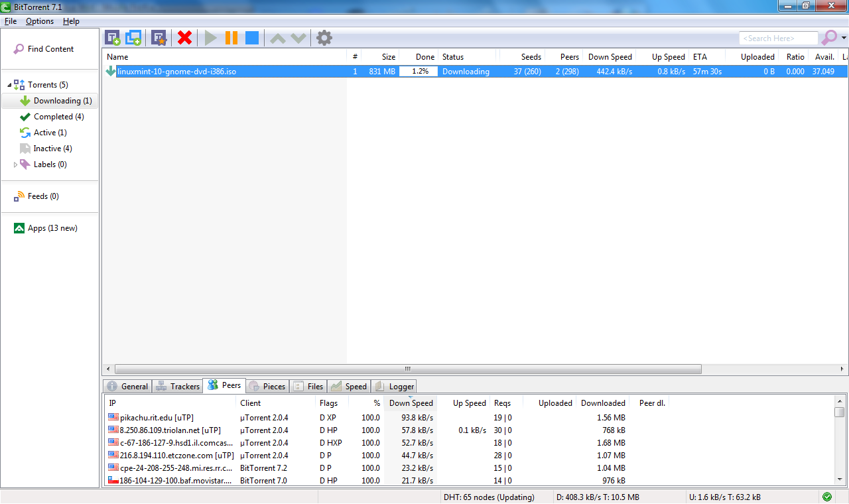Click the green download arrow beside linuxmint ISO
The image size is (849, 504).
coord(111,71)
